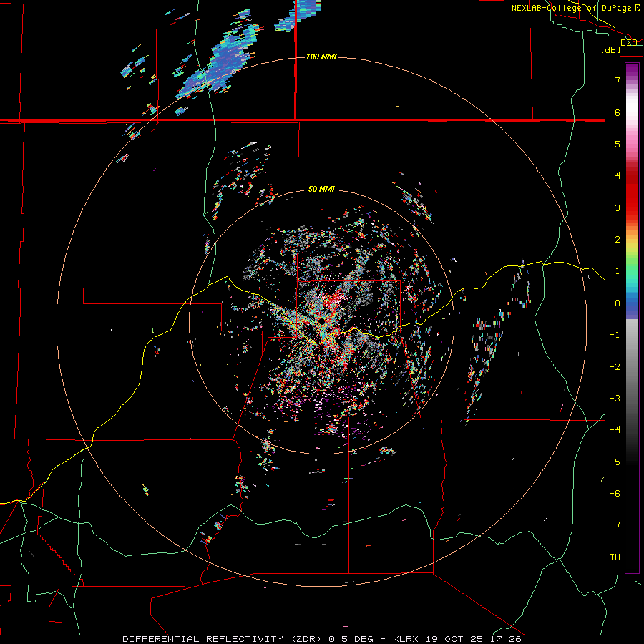Click the 19 OCT 25 date in caption
This screenshot has width=644, height=644.
454,639
